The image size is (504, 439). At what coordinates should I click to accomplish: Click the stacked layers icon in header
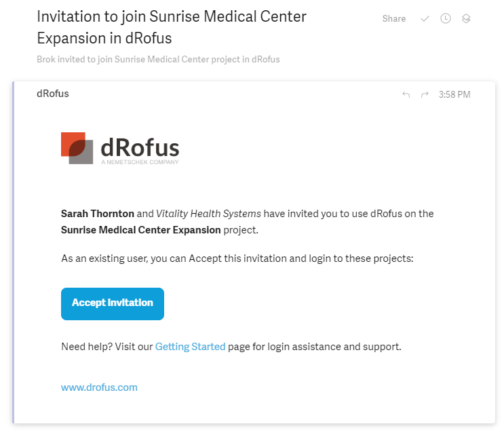coord(466,19)
